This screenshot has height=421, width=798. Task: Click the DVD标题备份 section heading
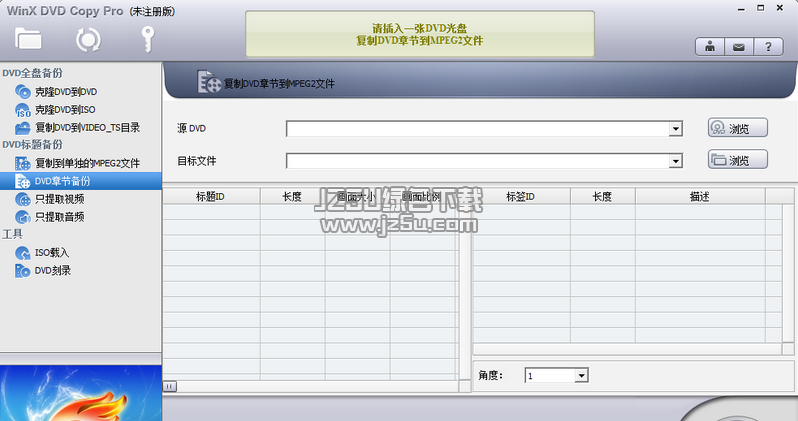point(32,145)
